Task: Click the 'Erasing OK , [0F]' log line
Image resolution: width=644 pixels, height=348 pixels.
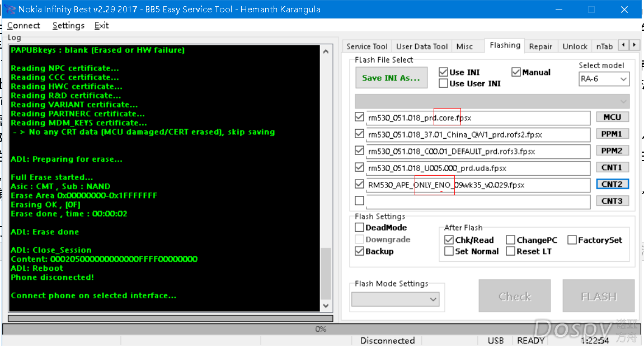Action: (45, 205)
